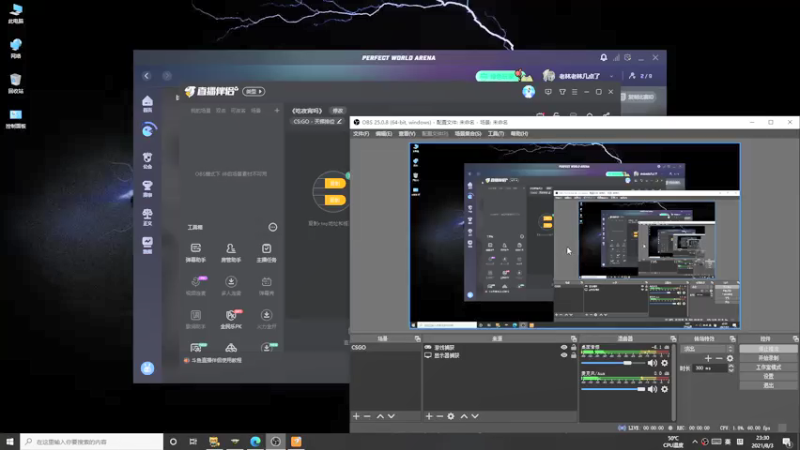
Task: Move the scene down in the list
Action: pyautogui.click(x=391, y=416)
